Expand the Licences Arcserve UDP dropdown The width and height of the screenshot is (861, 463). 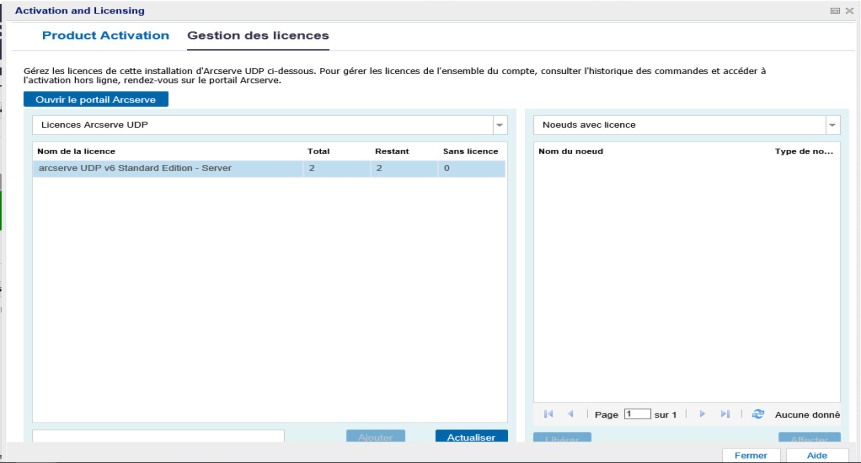(499, 125)
